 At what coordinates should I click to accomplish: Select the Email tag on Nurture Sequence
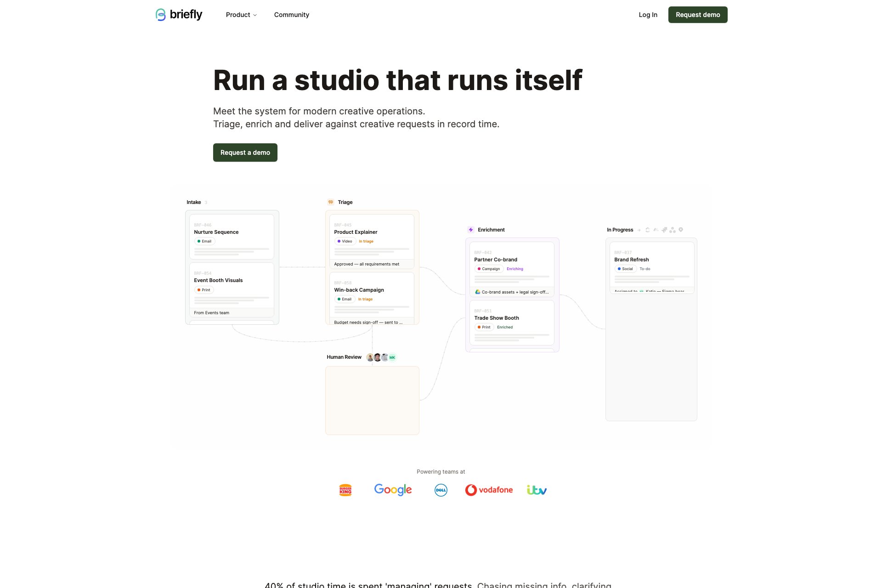(204, 241)
